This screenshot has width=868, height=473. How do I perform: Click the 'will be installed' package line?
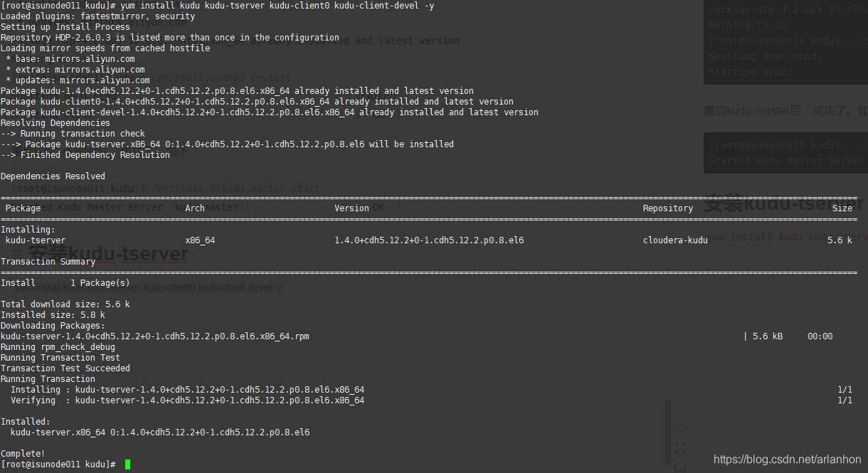227,144
